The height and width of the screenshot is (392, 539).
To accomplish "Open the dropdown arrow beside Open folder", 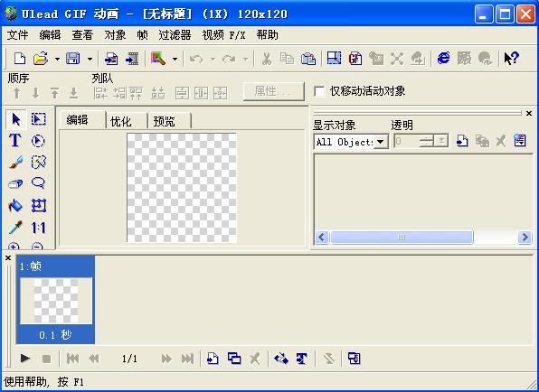I will coord(57,59).
